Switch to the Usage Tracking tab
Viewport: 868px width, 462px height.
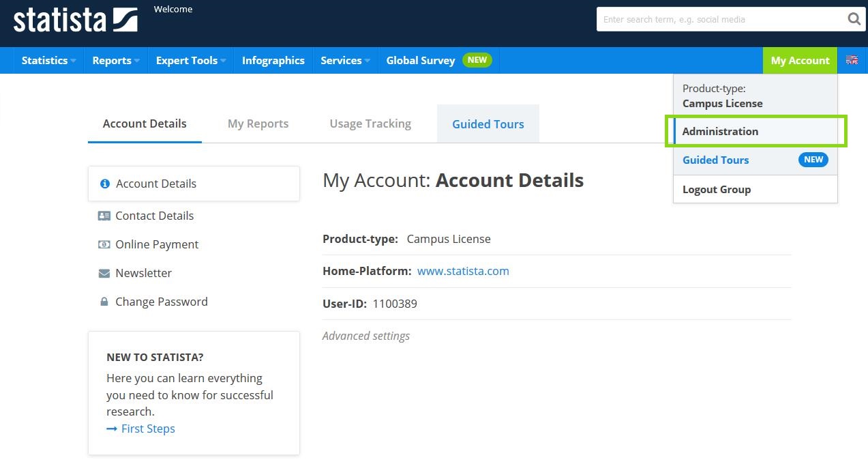(x=370, y=124)
